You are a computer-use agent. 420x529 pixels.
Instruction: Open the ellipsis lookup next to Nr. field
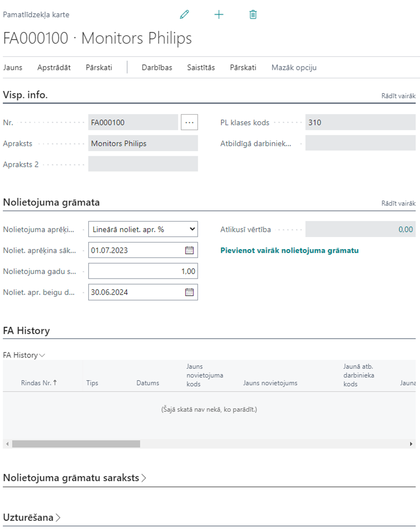point(189,122)
